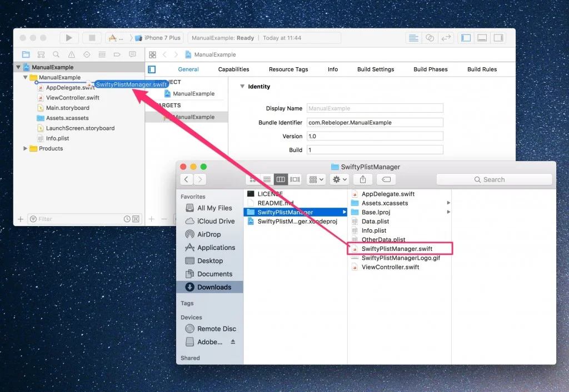Go forward in the Finder window
This screenshot has height=392, width=569.
coord(200,179)
